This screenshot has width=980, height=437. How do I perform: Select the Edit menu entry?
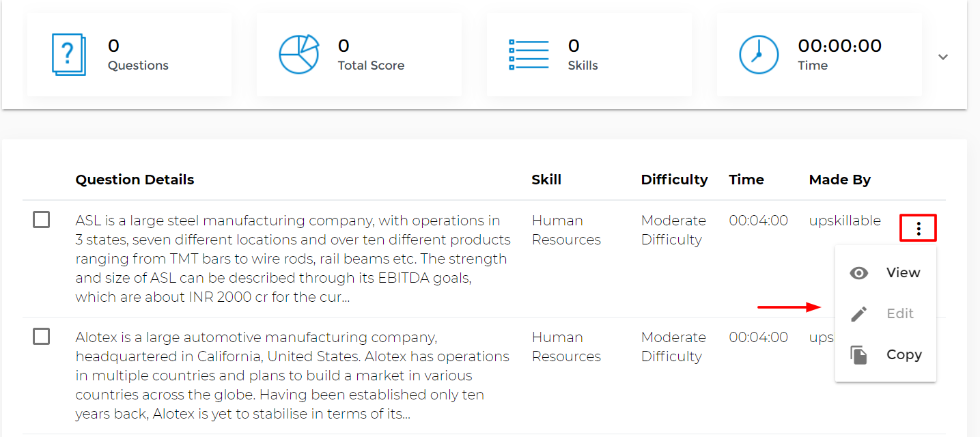pos(899,313)
